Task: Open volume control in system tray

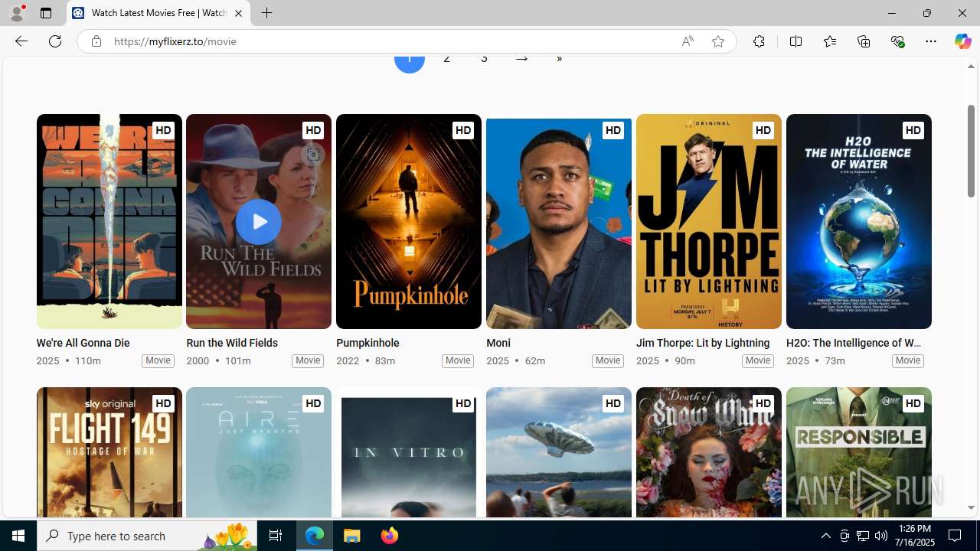Action: pyautogui.click(x=881, y=536)
